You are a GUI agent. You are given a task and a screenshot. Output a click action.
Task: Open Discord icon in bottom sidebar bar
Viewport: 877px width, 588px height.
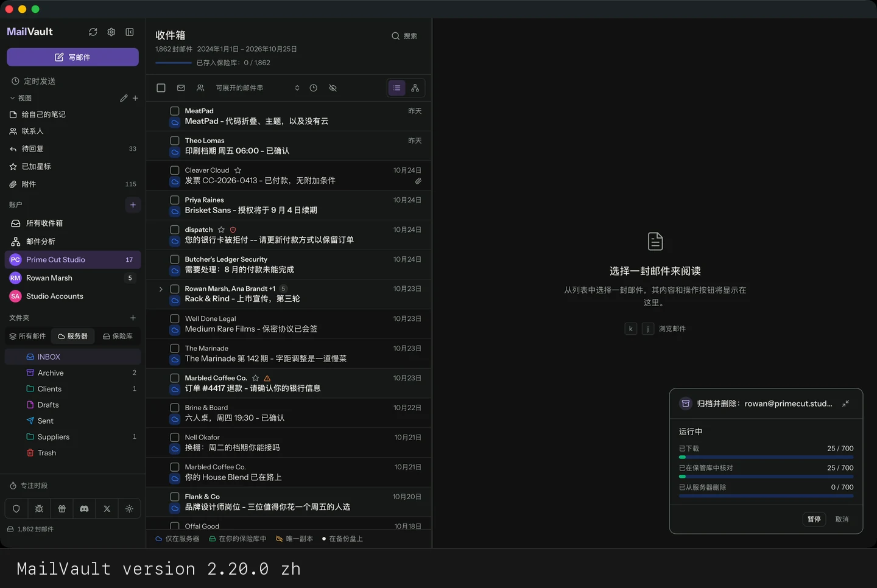click(x=84, y=509)
